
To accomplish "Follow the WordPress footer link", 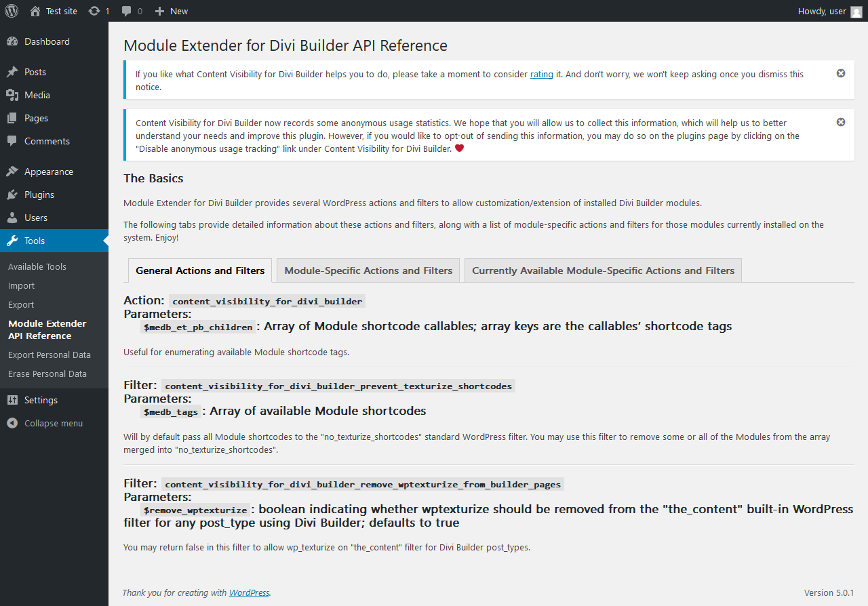I will pyautogui.click(x=249, y=592).
